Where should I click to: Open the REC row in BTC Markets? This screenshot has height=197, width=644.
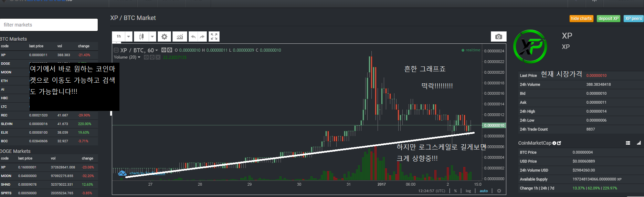coord(49,115)
